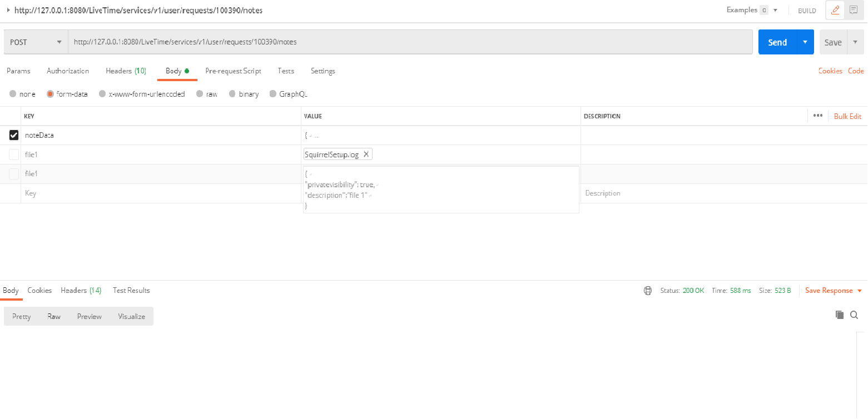The image size is (868, 419).
Task: Click the response search magnifier icon
Action: [x=854, y=315]
